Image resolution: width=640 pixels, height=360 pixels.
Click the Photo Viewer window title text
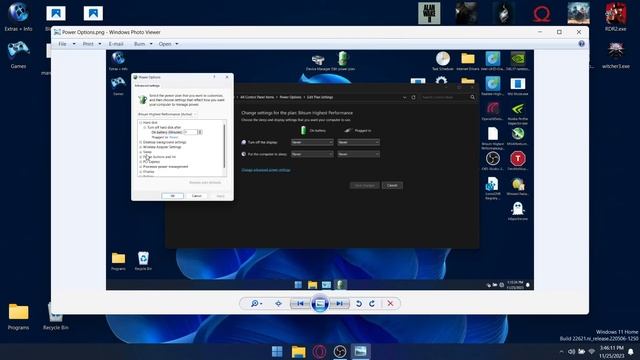click(x=111, y=32)
